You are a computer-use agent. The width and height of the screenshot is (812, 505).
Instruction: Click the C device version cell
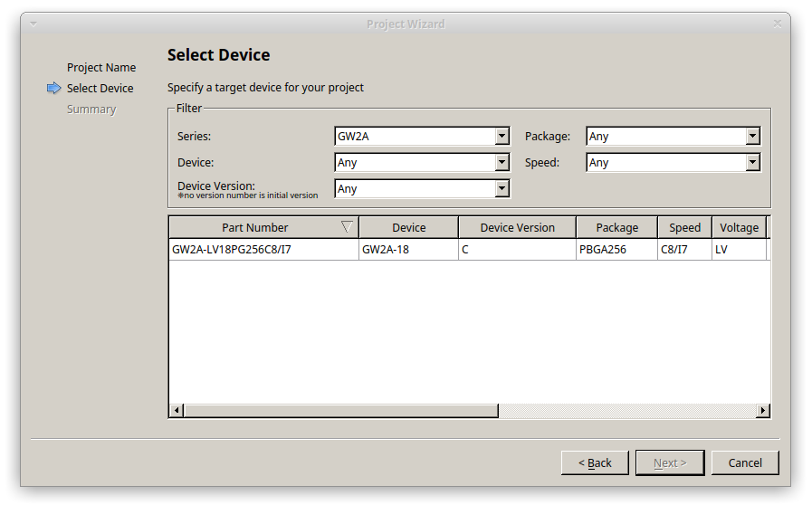pyautogui.click(x=517, y=250)
